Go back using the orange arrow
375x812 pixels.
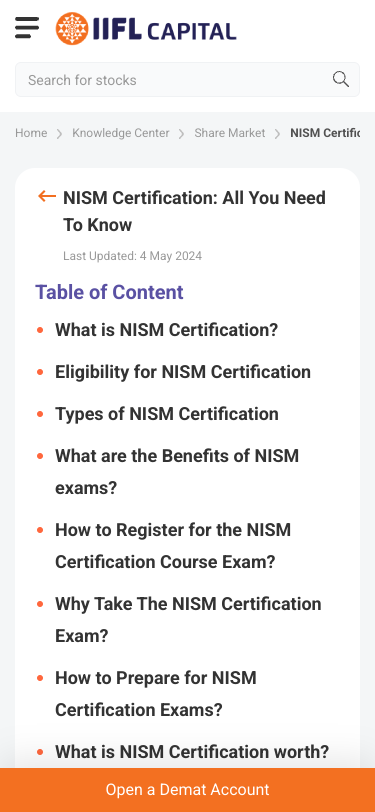[47, 196]
